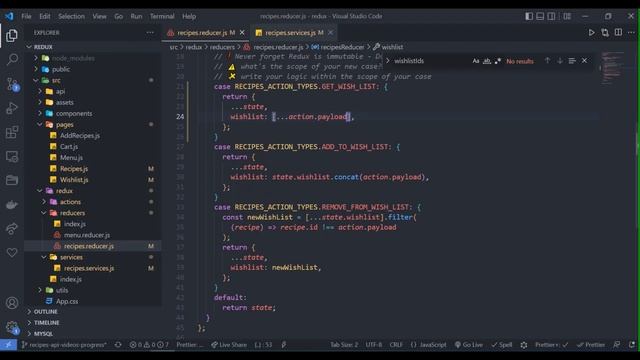
Task: Open editor More Actions ellipsis
Action: click(x=631, y=33)
